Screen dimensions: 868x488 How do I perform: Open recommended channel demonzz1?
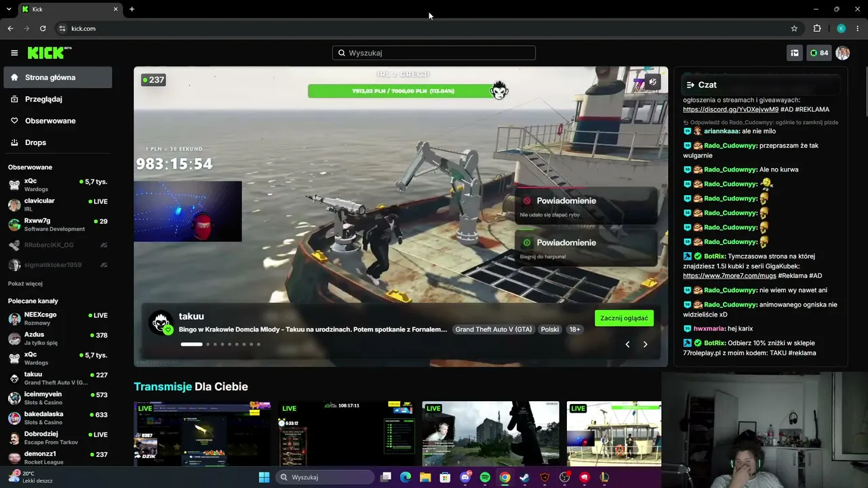coord(58,457)
